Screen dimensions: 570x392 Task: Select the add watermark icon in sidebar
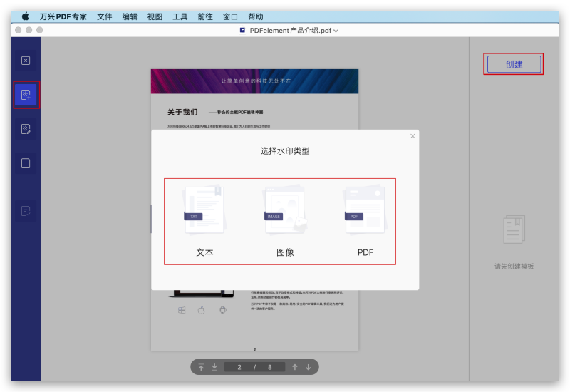[26, 95]
